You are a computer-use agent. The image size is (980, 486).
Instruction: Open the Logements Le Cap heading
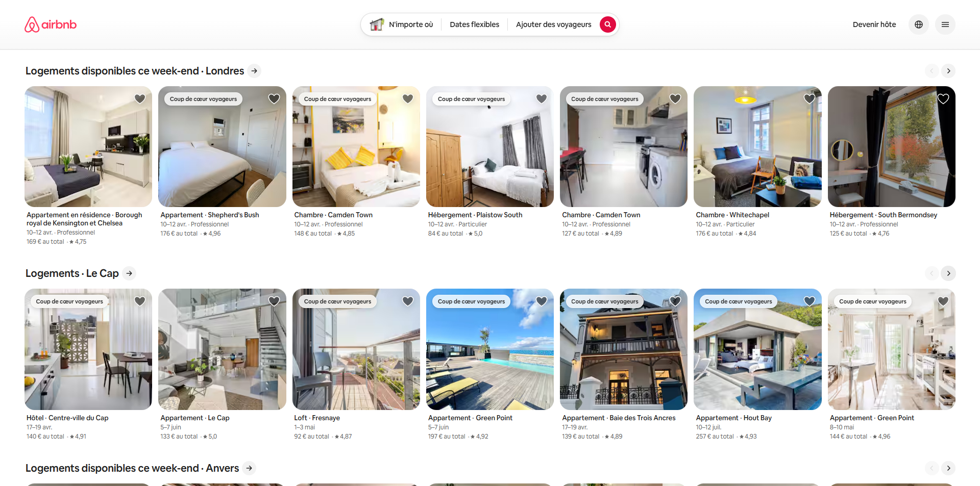click(x=72, y=273)
